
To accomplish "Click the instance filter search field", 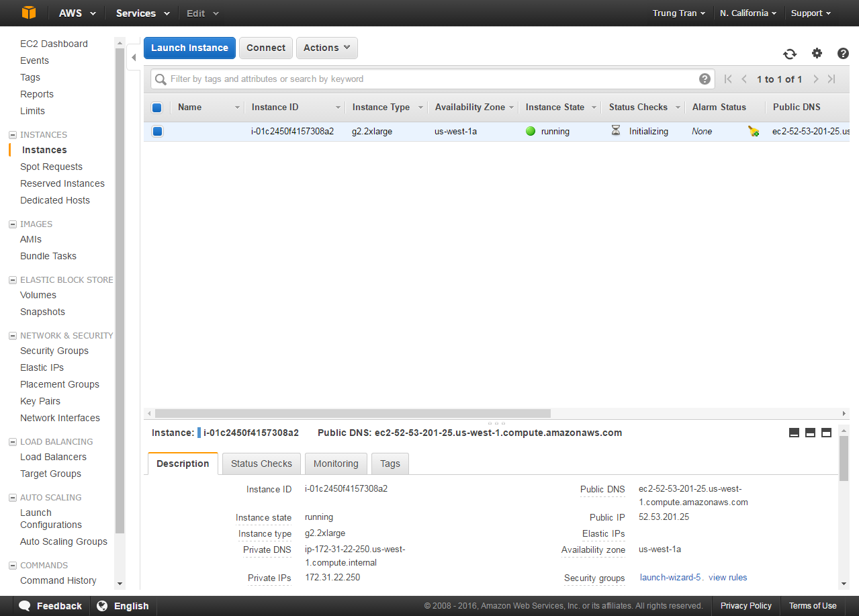I will tap(433, 79).
